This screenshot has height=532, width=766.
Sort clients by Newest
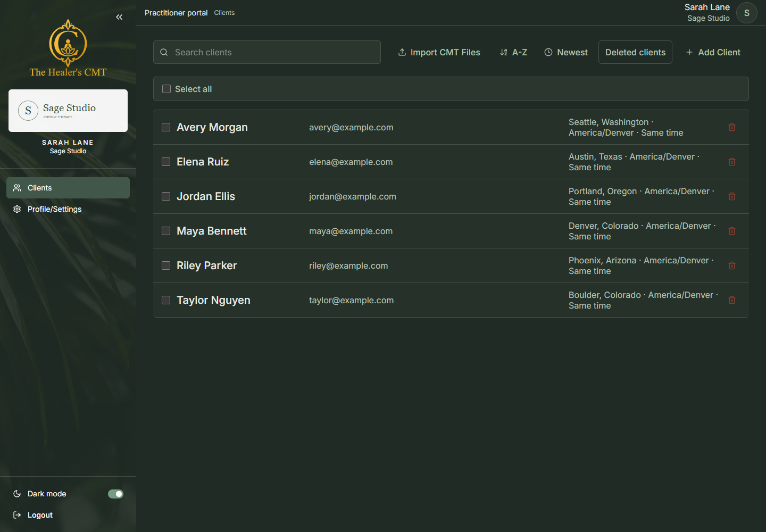point(566,52)
